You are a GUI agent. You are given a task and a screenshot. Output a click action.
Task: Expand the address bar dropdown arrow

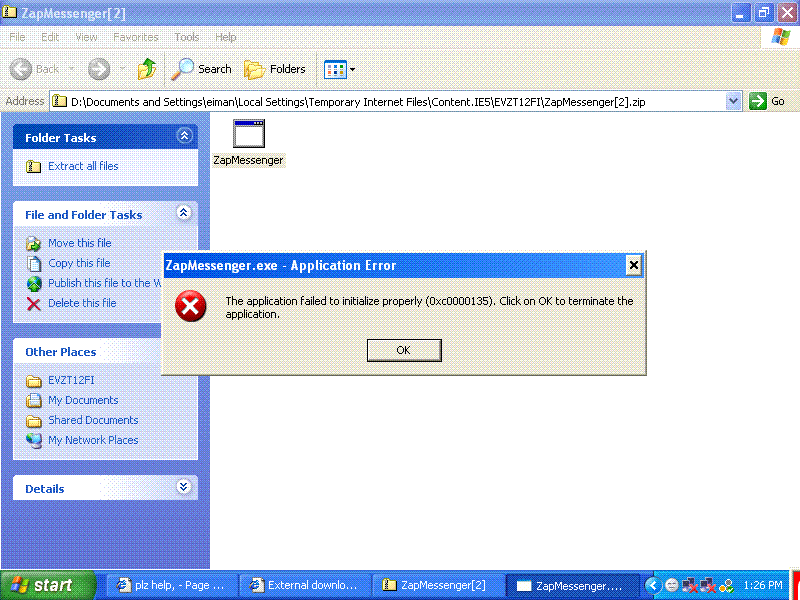[733, 101]
